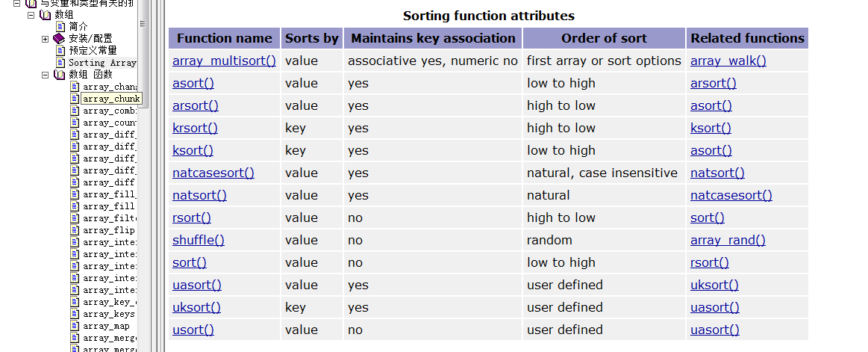
Task: Expand the 安装/配置 tree node
Action: pos(46,39)
